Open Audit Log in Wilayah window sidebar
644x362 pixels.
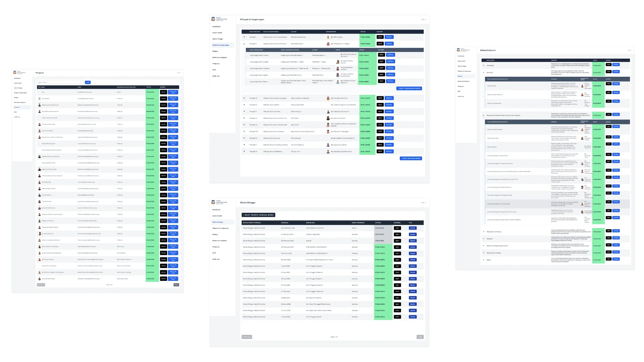coord(216,76)
